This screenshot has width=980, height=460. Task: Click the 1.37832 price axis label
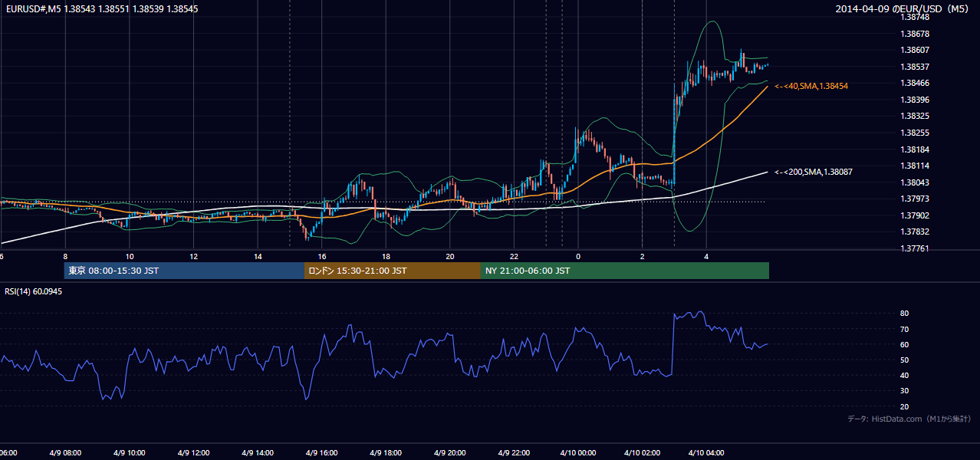click(x=916, y=232)
